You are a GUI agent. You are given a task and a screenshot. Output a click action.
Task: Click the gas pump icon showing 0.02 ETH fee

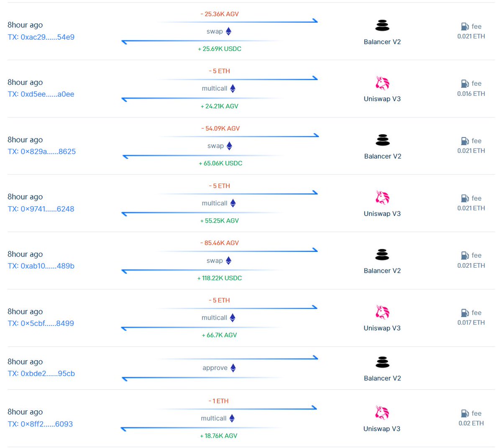click(465, 413)
